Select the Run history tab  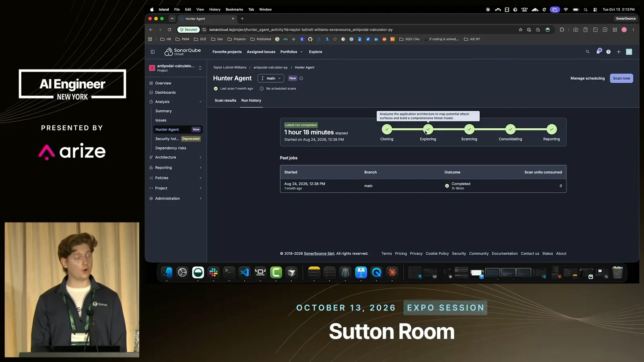251,101
